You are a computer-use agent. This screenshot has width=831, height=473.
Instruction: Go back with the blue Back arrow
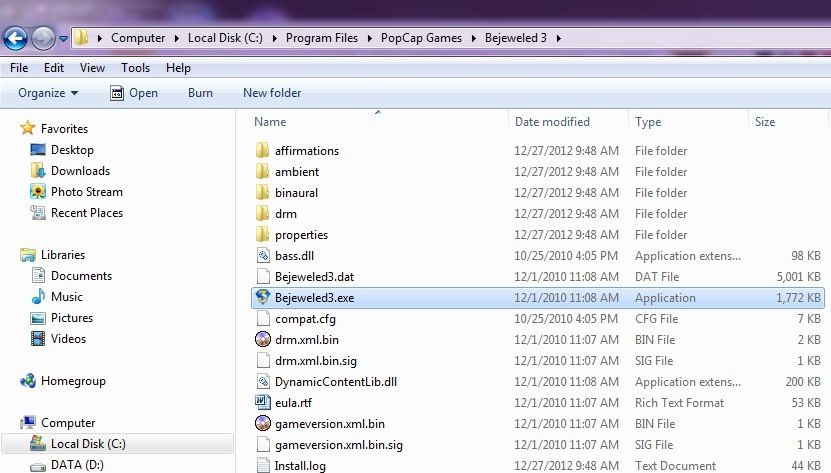[x=15, y=38]
